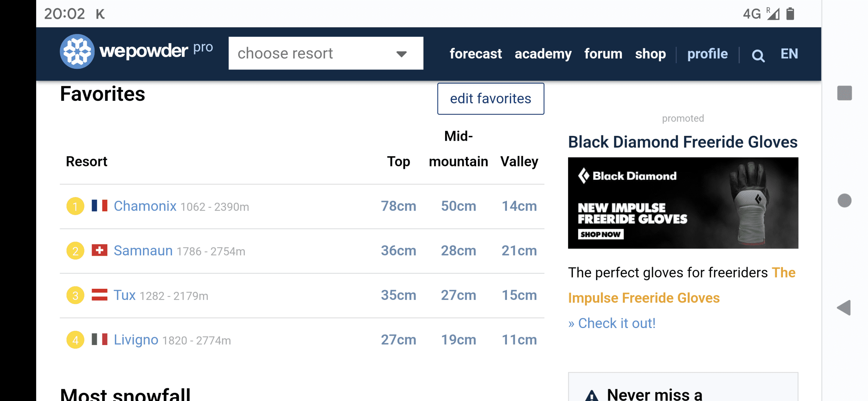Open the search magnifier icon
This screenshot has height=401, width=868.
click(758, 55)
